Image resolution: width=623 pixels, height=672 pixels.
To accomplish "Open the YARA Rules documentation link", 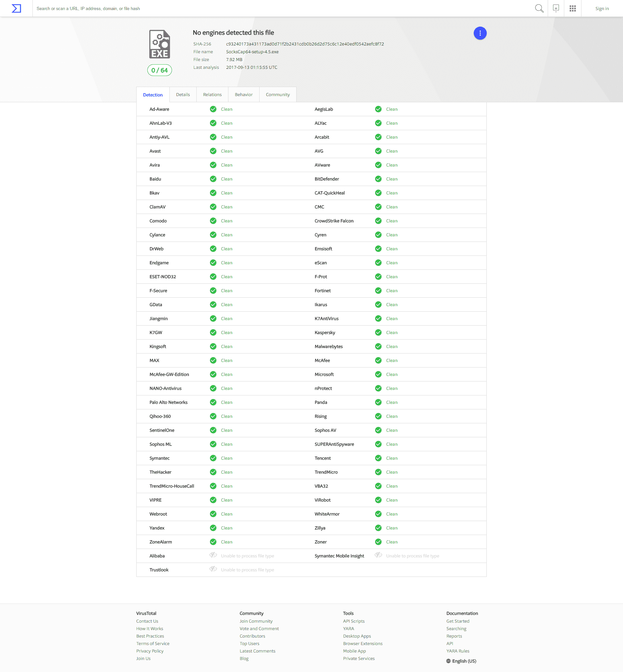I will tap(458, 651).
